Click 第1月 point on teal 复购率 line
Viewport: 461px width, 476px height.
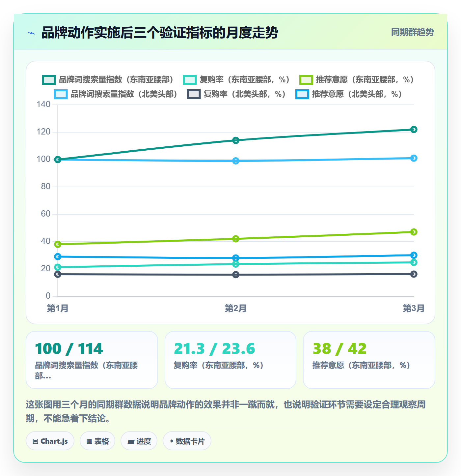coord(58,267)
